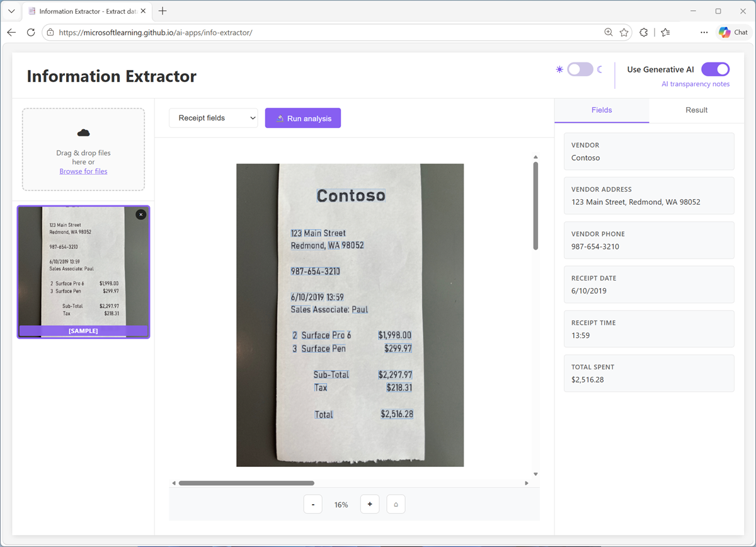Select the Vendor field card

[649, 151]
